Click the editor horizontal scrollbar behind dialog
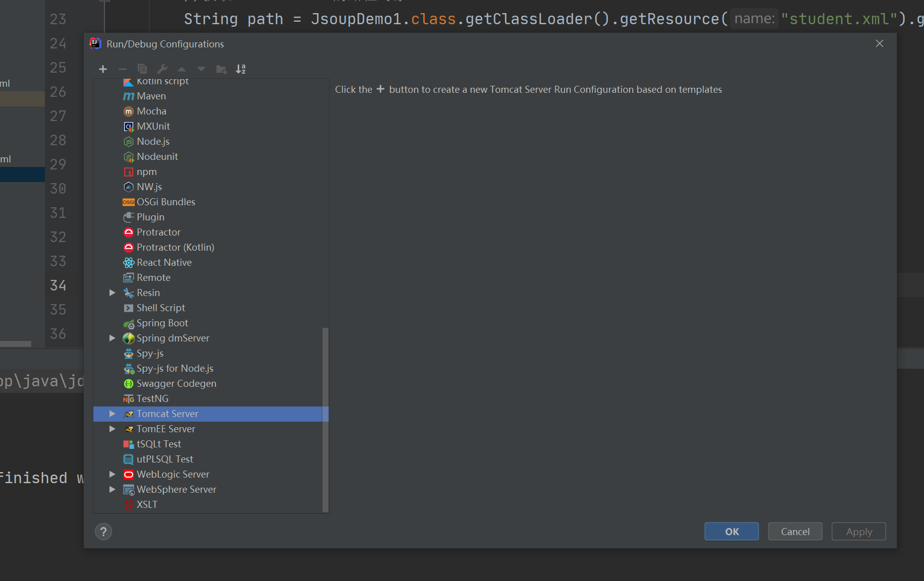The width and height of the screenshot is (924, 581). (x=16, y=344)
